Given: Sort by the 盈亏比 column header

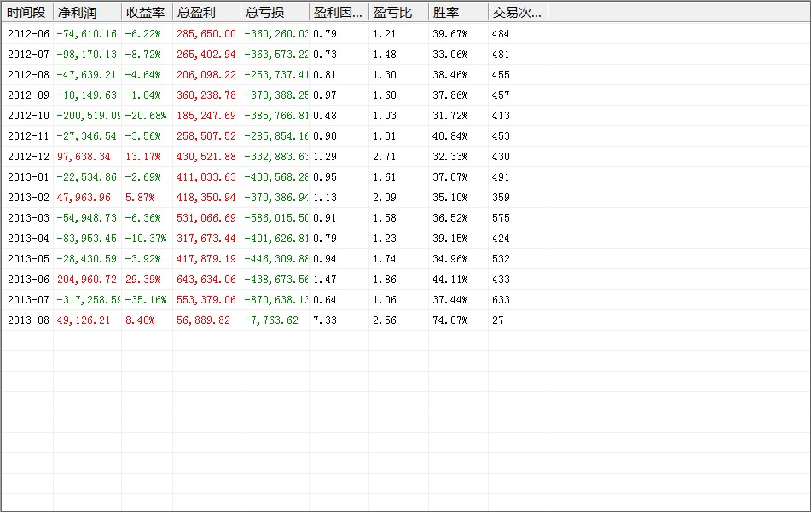Looking at the screenshot, I should [x=393, y=13].
